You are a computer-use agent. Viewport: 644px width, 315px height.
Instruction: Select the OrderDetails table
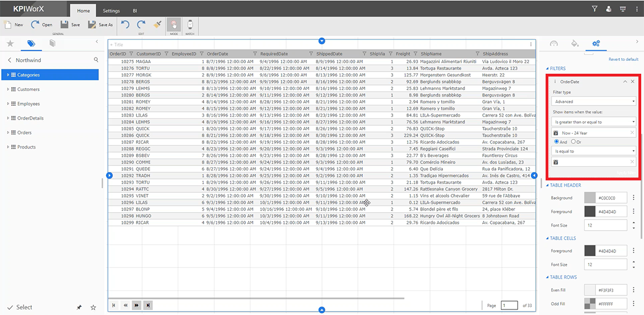pyautogui.click(x=30, y=118)
